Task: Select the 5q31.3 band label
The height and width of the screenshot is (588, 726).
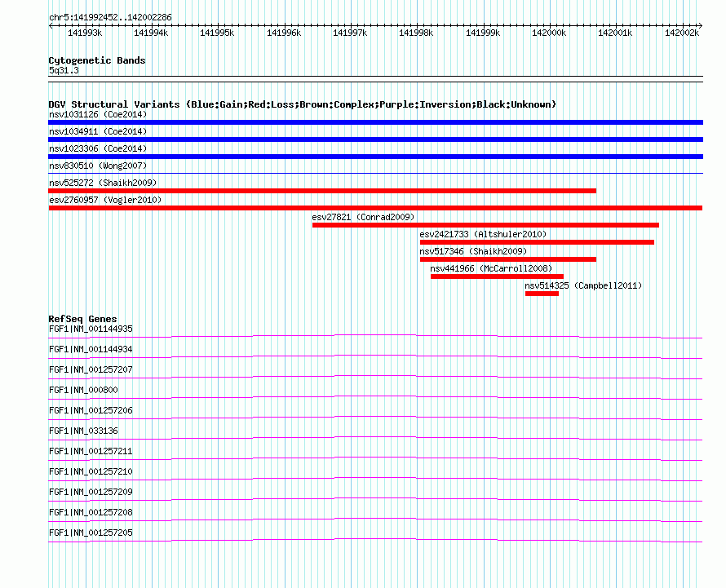Action: point(64,70)
